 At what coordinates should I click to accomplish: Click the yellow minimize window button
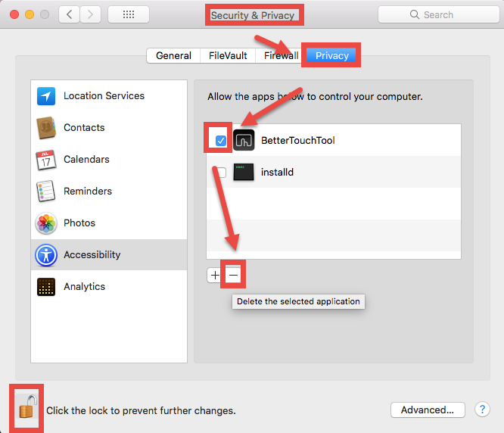(x=30, y=14)
